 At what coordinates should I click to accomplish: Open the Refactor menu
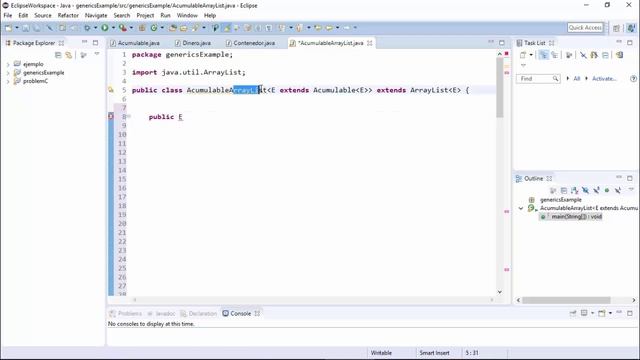point(68,16)
